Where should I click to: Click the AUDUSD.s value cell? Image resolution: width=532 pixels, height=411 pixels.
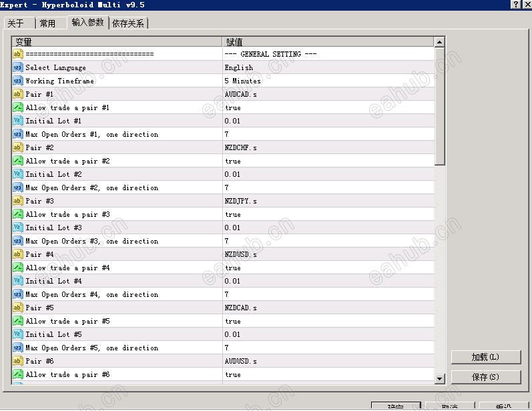click(x=328, y=361)
